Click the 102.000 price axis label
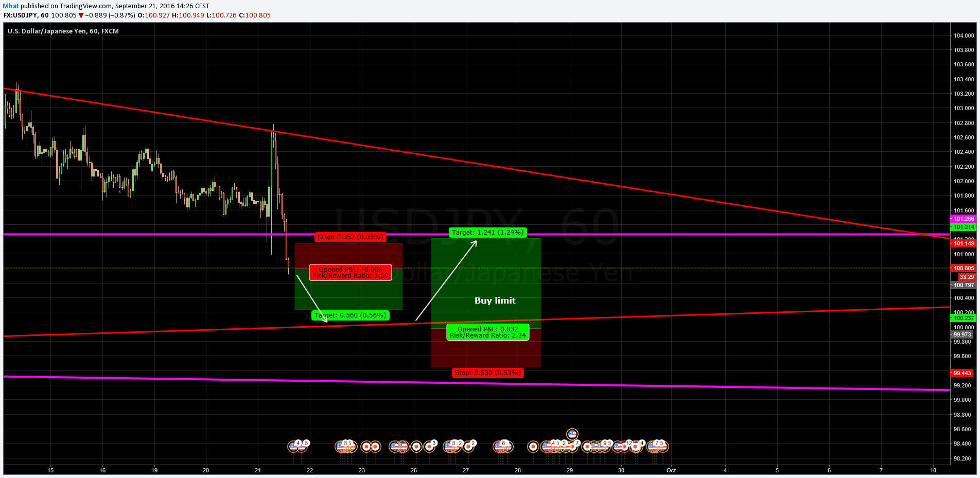Screen dimensions: 980x478 coord(964,181)
